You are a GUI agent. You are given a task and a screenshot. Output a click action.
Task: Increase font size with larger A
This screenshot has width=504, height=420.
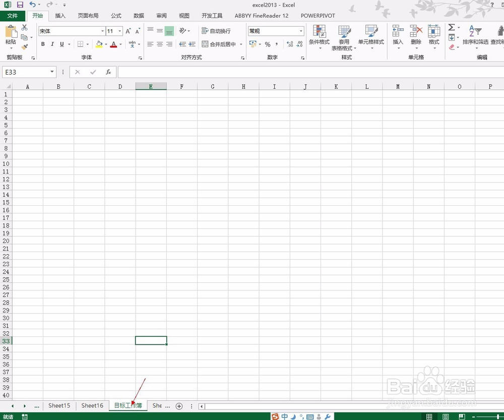click(x=128, y=31)
